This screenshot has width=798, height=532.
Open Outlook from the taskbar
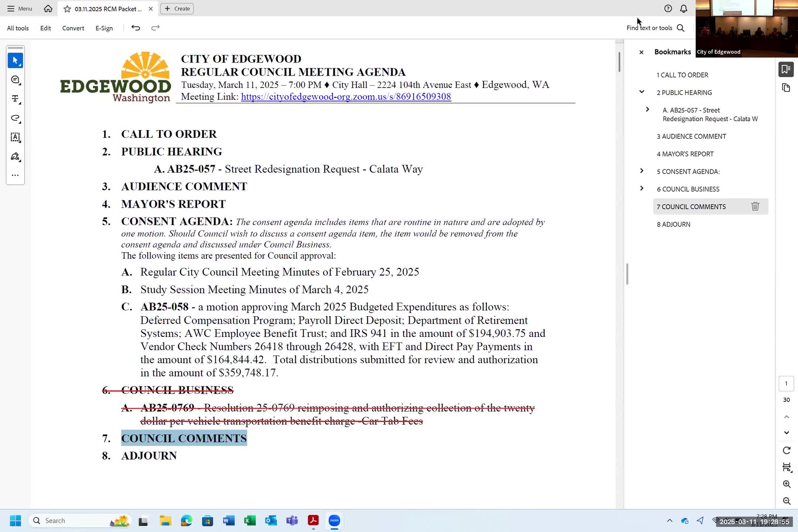click(x=271, y=521)
